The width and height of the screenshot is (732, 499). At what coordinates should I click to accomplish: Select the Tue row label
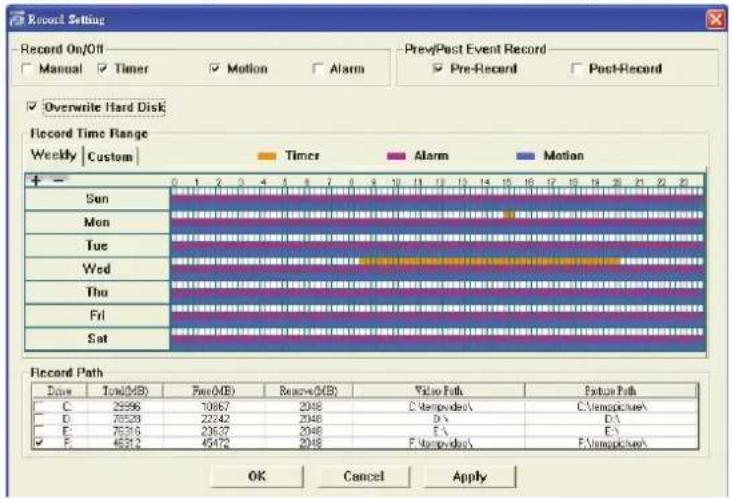[x=97, y=246]
